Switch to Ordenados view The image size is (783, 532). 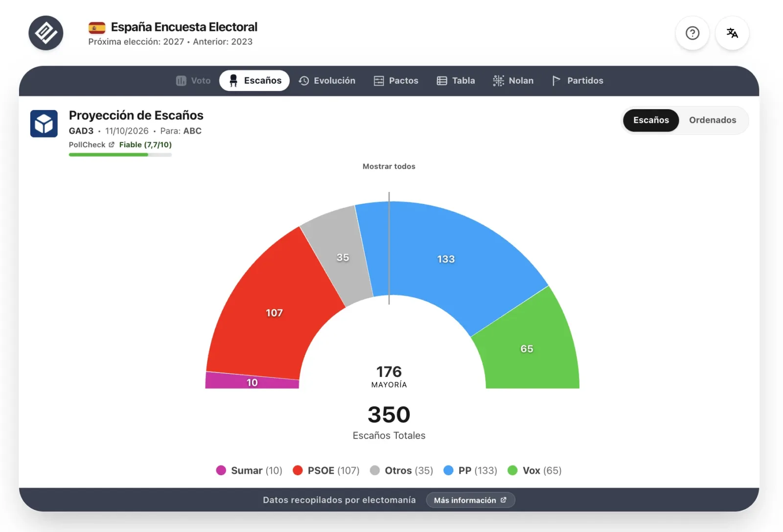click(x=713, y=120)
